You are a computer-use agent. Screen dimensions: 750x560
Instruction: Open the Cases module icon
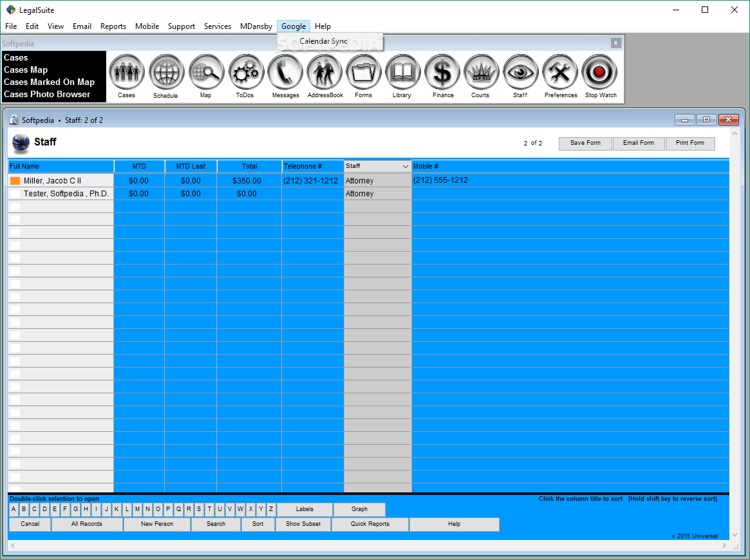tap(126, 72)
